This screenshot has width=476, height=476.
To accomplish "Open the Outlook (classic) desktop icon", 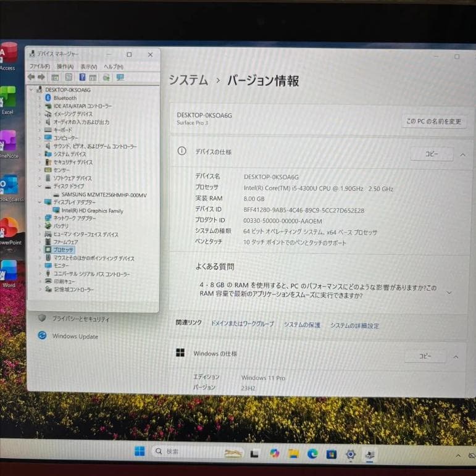I will pos(10,188).
